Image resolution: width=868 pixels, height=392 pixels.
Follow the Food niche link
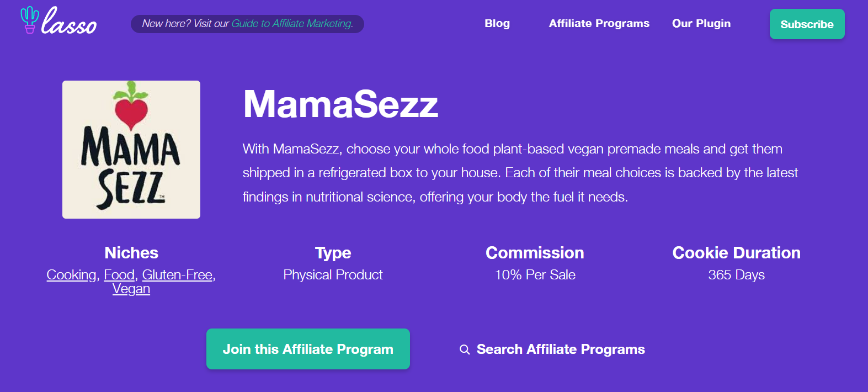pyautogui.click(x=119, y=275)
